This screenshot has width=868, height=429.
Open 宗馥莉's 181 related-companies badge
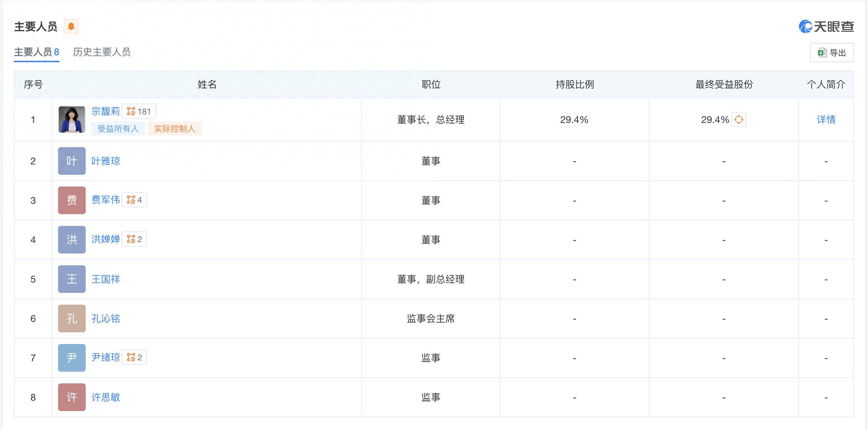(139, 111)
